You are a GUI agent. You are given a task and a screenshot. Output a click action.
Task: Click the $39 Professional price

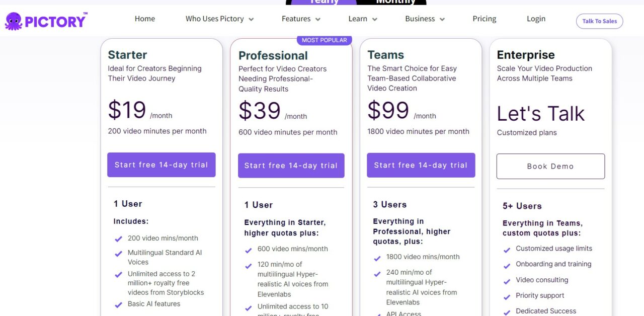(259, 111)
